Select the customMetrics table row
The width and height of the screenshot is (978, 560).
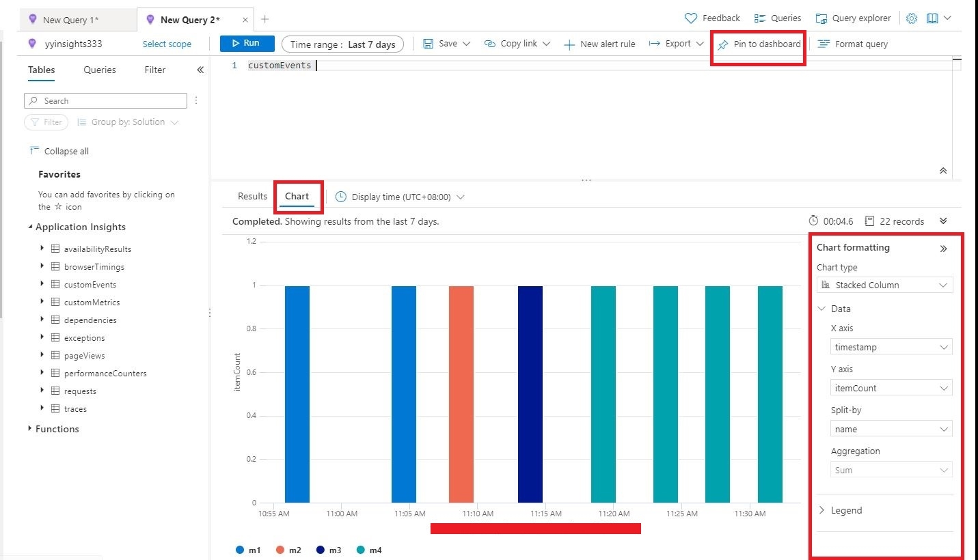[92, 303]
